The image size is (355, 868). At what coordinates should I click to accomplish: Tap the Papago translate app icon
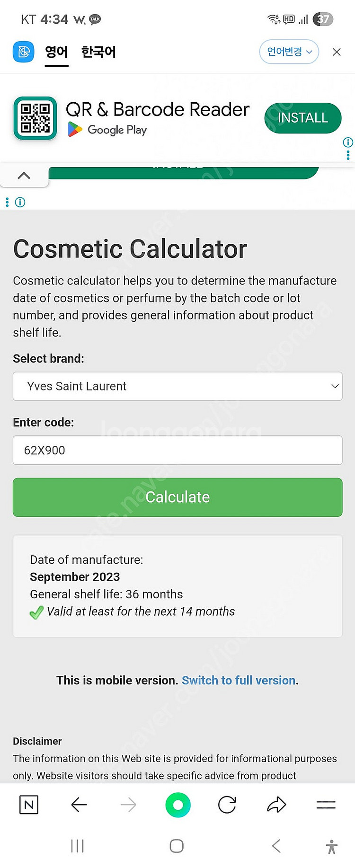tap(23, 52)
